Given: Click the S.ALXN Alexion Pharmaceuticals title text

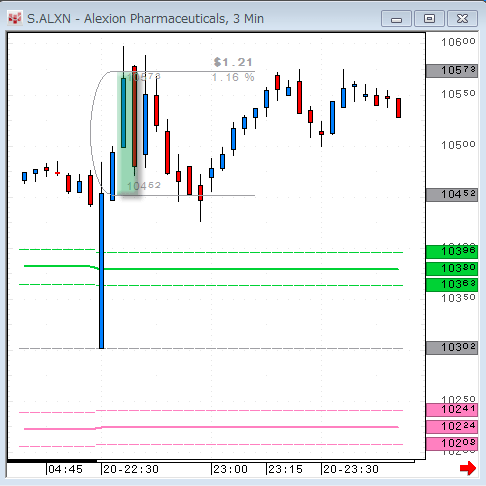Looking at the screenshot, I should 145,19.
